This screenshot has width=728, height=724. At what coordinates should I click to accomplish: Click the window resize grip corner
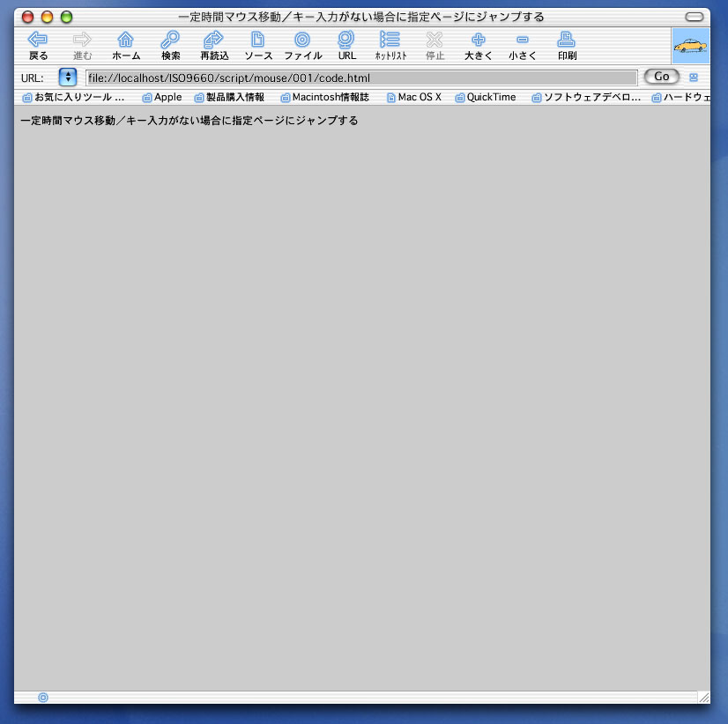[x=704, y=697]
